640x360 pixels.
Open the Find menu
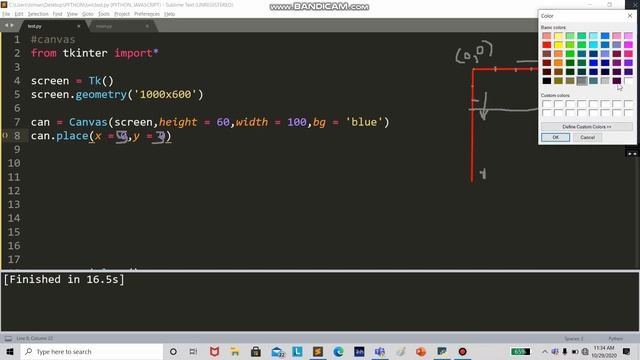click(x=57, y=14)
